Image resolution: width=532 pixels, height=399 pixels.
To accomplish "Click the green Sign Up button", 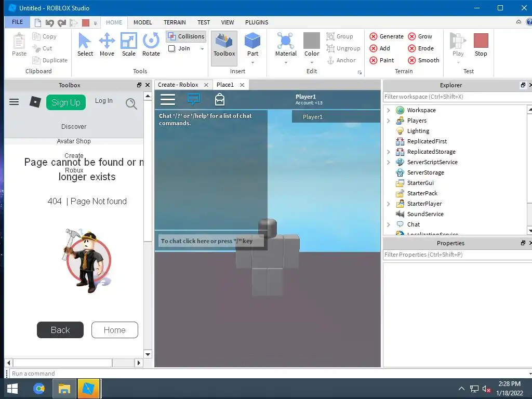I will (66, 102).
